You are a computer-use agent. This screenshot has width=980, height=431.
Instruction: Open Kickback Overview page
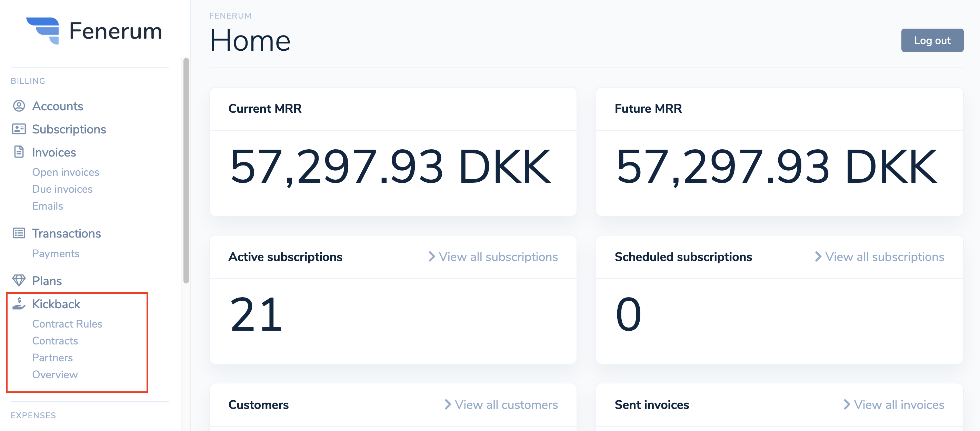tap(55, 374)
